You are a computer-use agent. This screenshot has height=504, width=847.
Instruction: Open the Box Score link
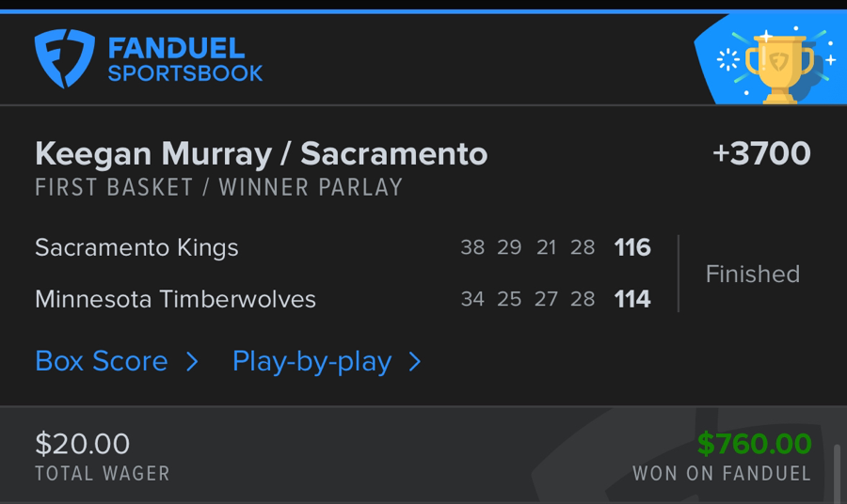click(x=102, y=361)
